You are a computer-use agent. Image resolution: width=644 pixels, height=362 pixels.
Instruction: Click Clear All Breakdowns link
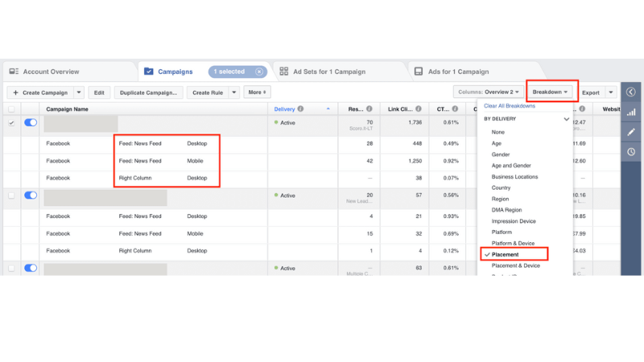[x=510, y=106]
